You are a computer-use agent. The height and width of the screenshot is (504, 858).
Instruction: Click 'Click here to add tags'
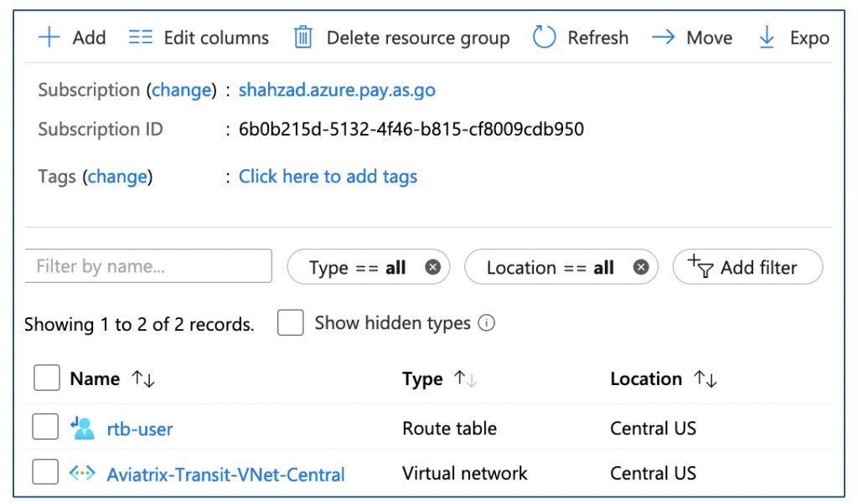(x=328, y=177)
